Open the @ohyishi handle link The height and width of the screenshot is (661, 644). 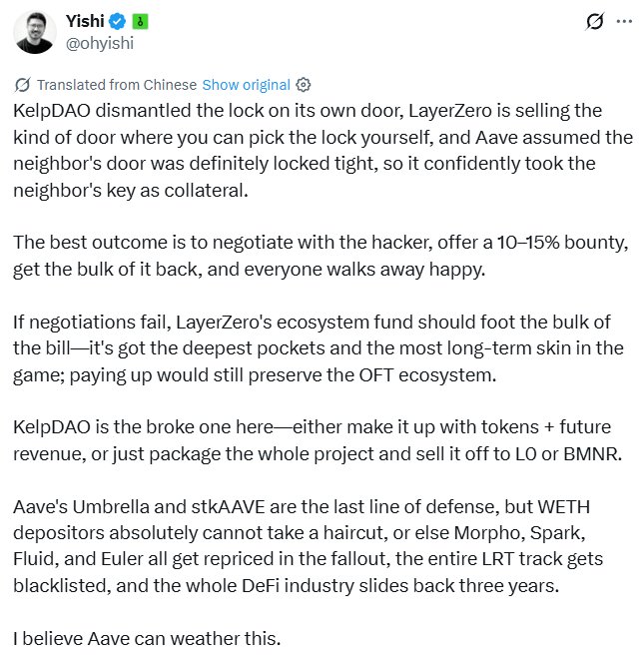pyautogui.click(x=98, y=42)
